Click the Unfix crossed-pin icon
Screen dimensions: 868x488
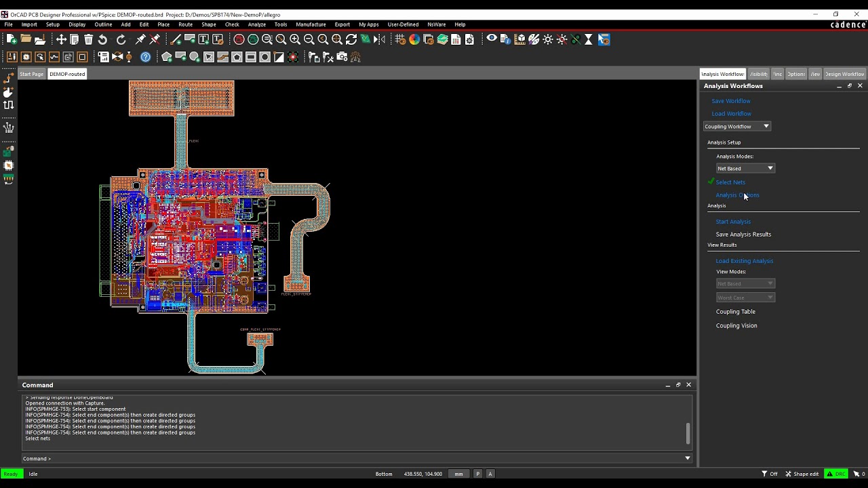click(155, 39)
